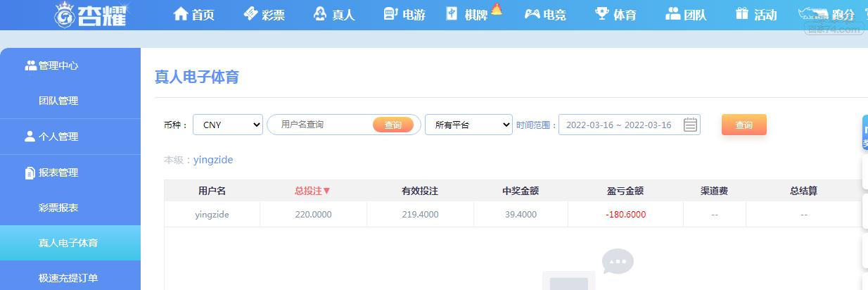Go to the 团队 team menu
868x290 pixels.
[686, 14]
